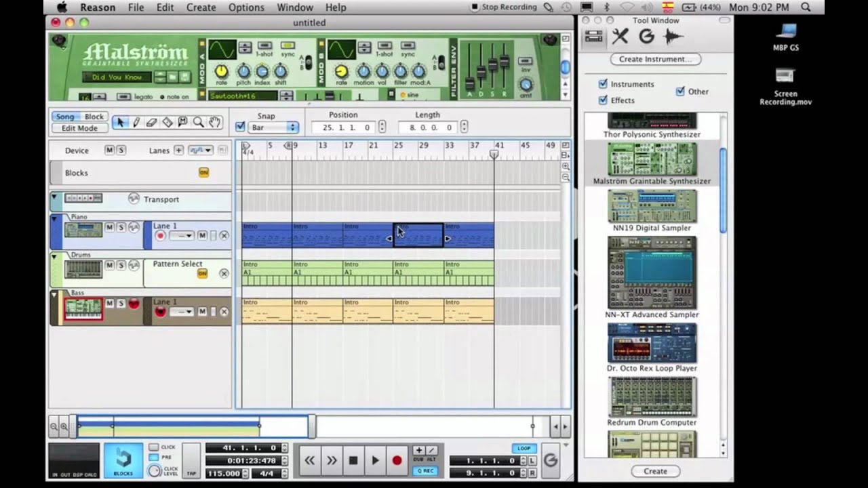
Task: Turn the click level knob
Action: (154, 470)
